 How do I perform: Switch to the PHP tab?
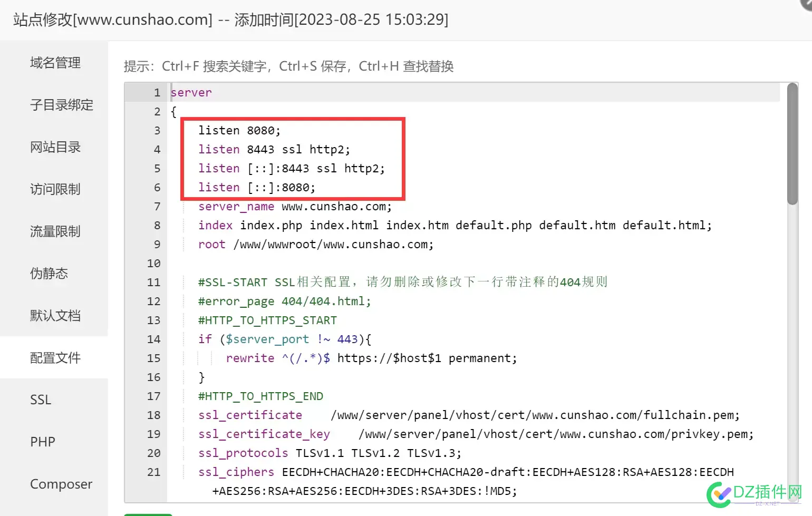[x=43, y=442]
